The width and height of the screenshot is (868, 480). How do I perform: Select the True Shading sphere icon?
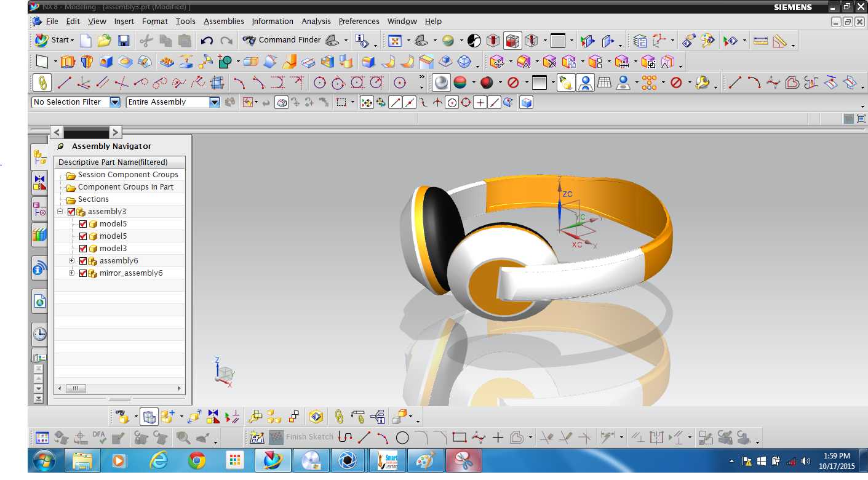441,82
